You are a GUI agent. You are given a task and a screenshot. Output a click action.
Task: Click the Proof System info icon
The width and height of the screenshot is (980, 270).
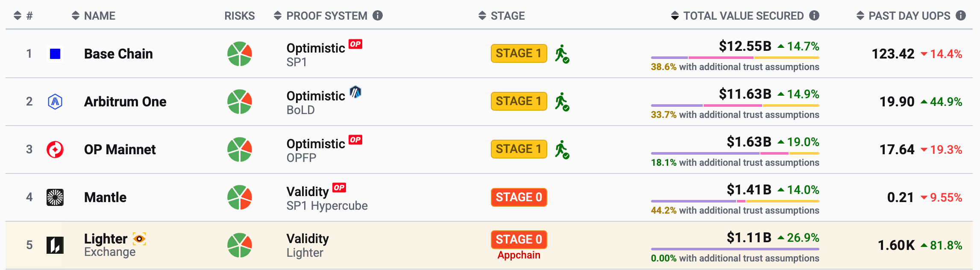378,15
